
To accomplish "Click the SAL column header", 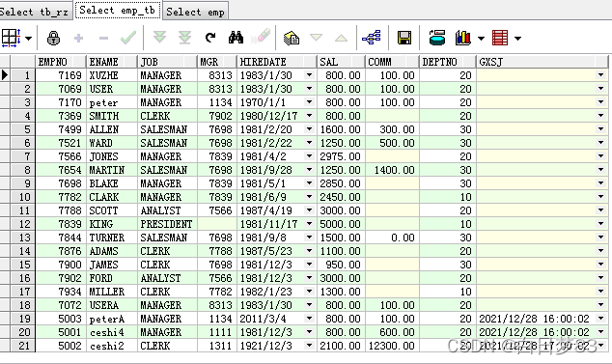I will [x=341, y=62].
